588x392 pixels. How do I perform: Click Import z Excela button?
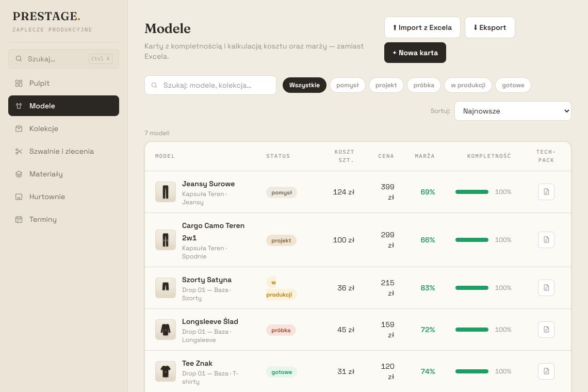click(x=422, y=27)
